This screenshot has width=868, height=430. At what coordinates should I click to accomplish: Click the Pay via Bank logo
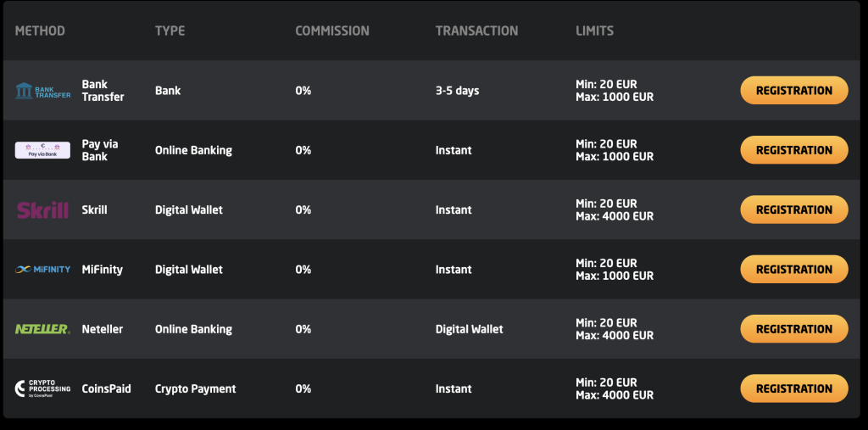point(42,150)
